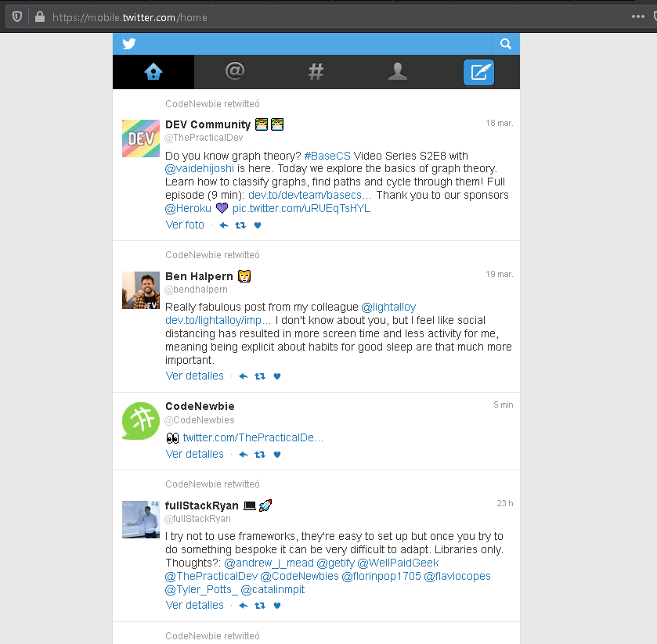This screenshot has width=657, height=644.
Task: Open the @flaviocopes mention
Action: click(457, 577)
